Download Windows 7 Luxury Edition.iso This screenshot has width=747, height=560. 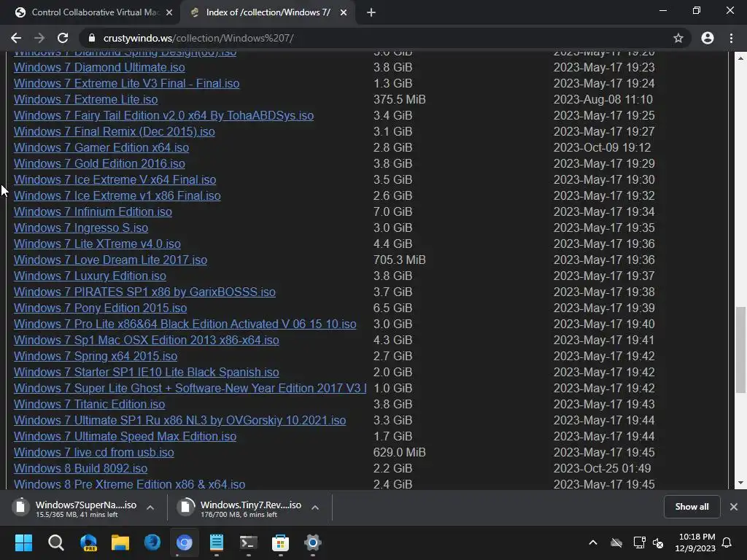(90, 276)
